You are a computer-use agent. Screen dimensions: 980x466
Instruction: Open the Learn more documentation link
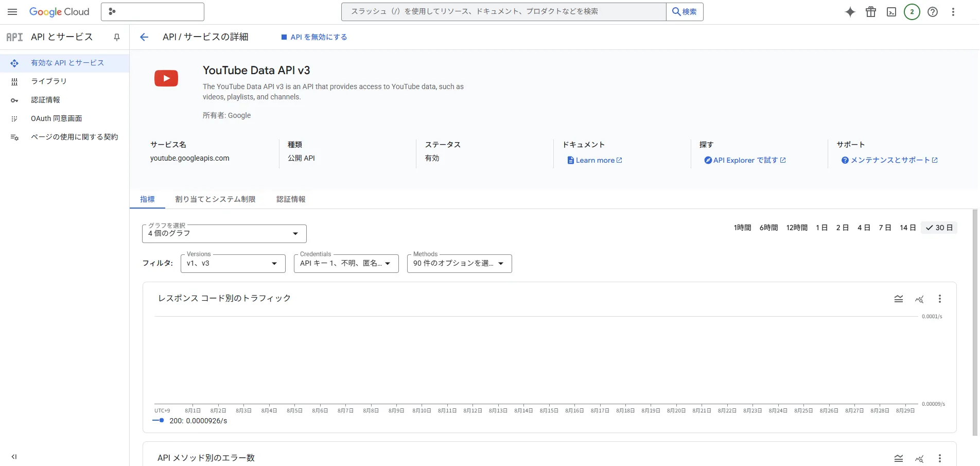[x=594, y=160]
